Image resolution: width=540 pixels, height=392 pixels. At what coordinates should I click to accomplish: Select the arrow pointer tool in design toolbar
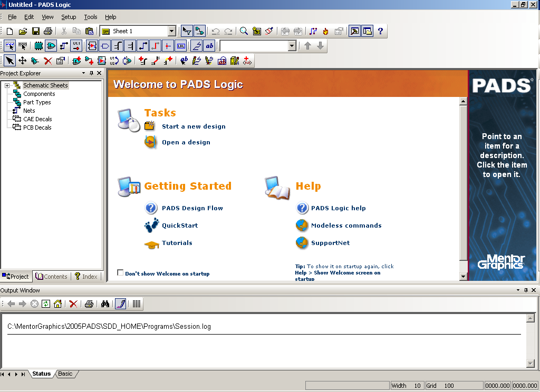(9, 61)
